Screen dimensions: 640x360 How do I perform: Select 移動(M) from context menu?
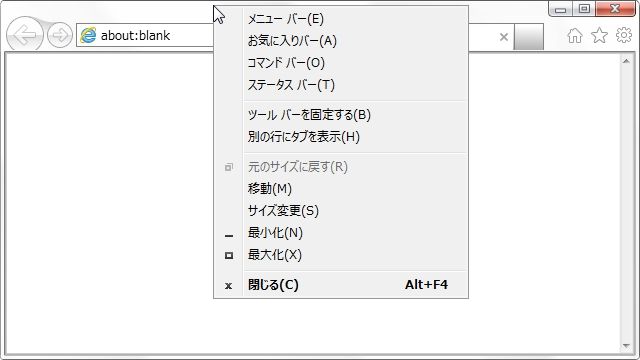point(341,189)
